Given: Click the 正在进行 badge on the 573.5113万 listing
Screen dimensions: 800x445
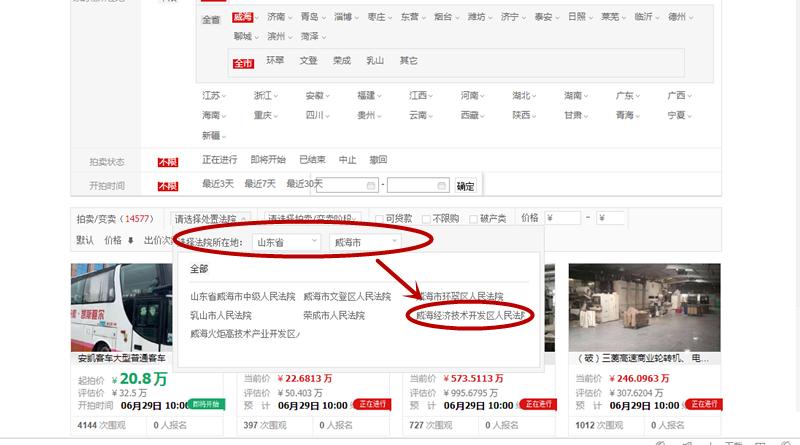Looking at the screenshot, I should click(538, 404).
